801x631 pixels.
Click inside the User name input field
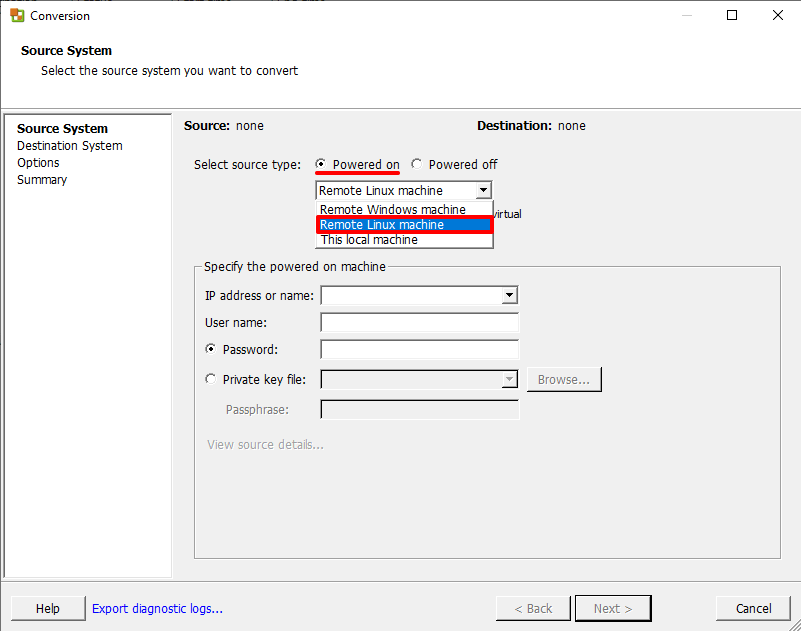[419, 322]
